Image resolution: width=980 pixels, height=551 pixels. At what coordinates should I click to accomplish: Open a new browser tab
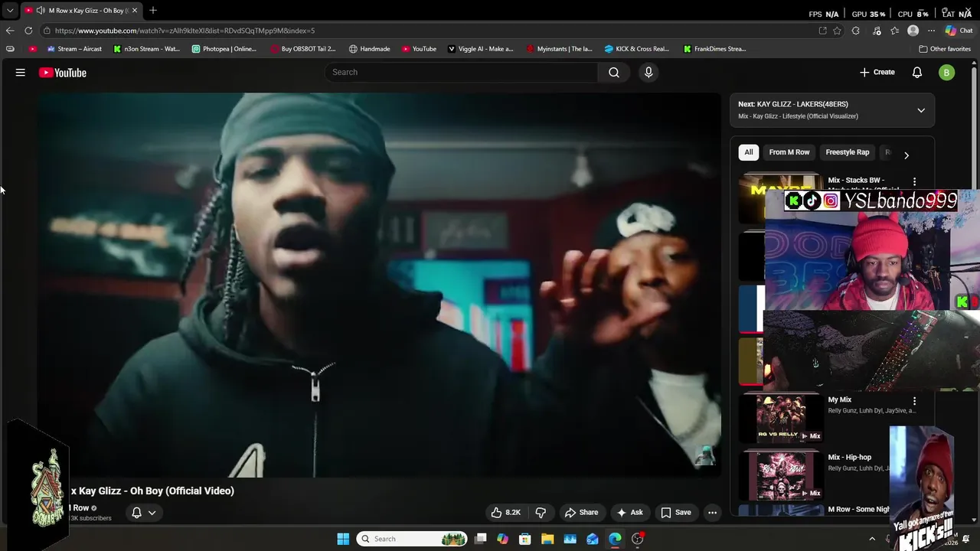(153, 10)
